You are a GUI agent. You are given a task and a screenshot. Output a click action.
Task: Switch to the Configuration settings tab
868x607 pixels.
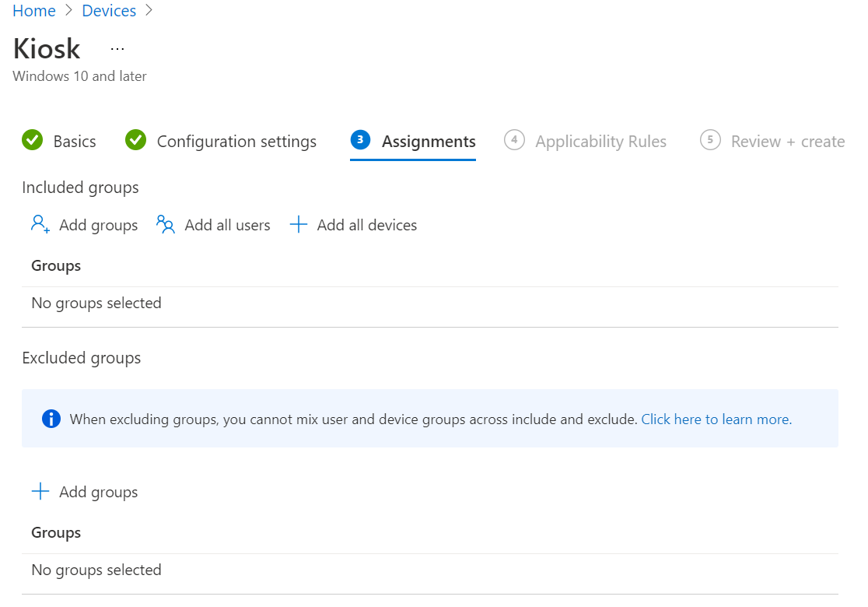[236, 142]
